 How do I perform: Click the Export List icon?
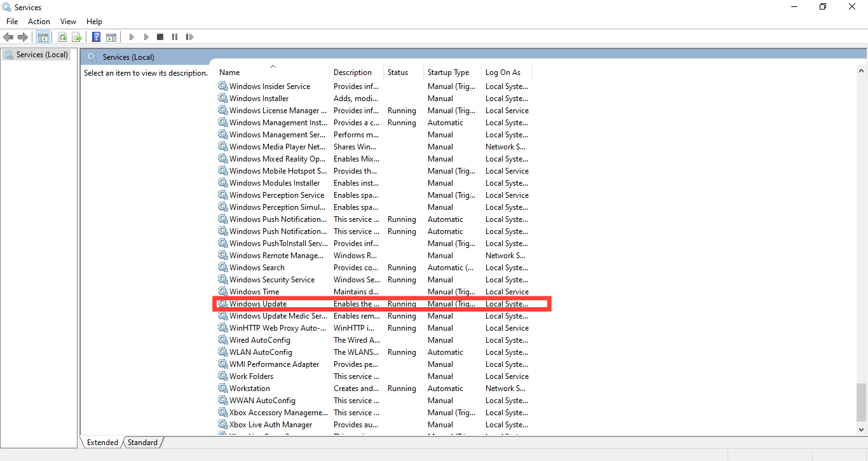coord(76,36)
